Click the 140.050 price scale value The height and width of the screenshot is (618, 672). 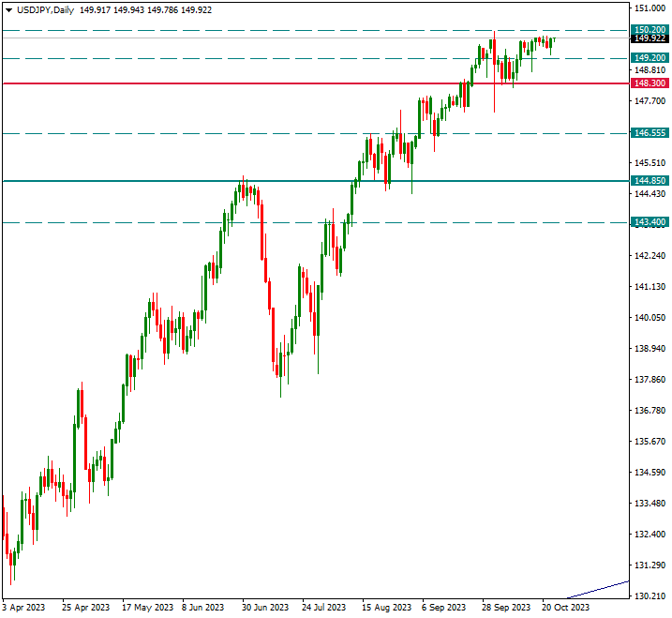point(650,317)
